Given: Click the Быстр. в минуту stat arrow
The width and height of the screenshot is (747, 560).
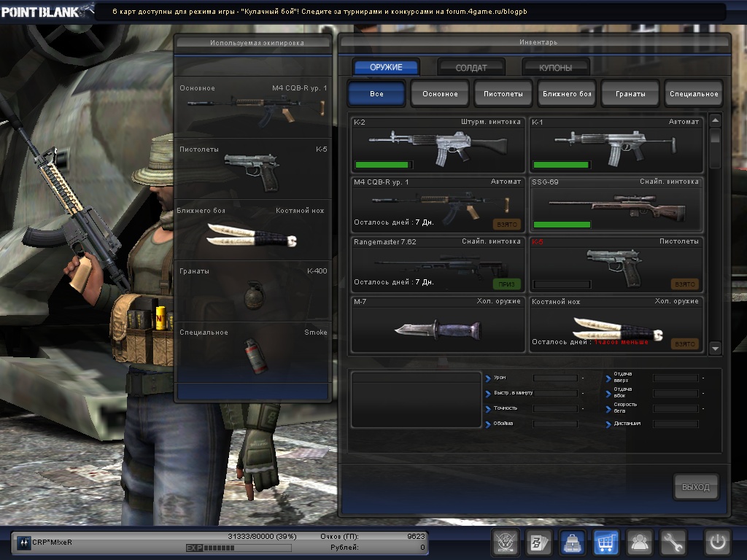Looking at the screenshot, I should (x=488, y=394).
